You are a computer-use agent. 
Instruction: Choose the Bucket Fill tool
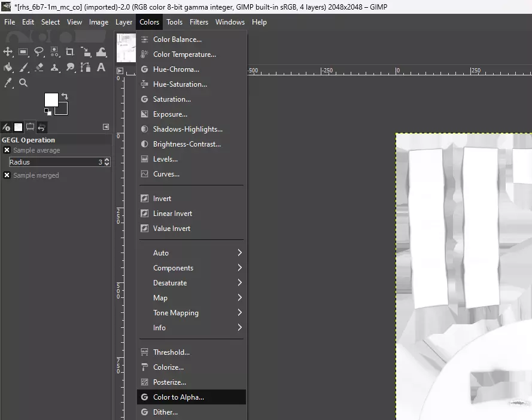coord(8,68)
